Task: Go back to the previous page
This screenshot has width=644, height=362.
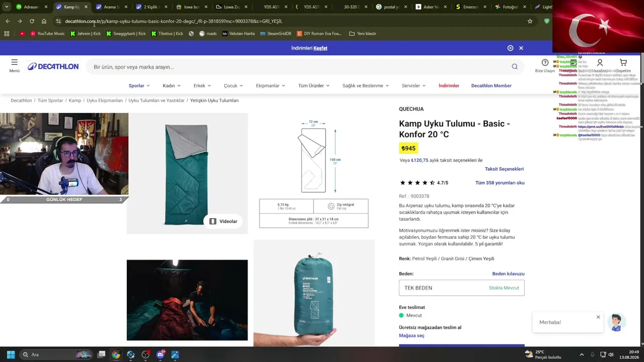Action: (x=8, y=21)
